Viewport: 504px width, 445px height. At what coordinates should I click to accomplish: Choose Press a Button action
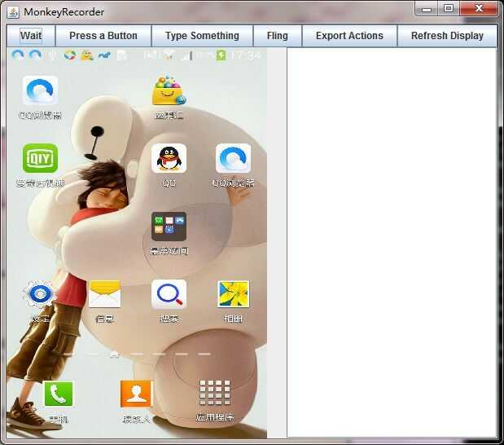click(103, 35)
